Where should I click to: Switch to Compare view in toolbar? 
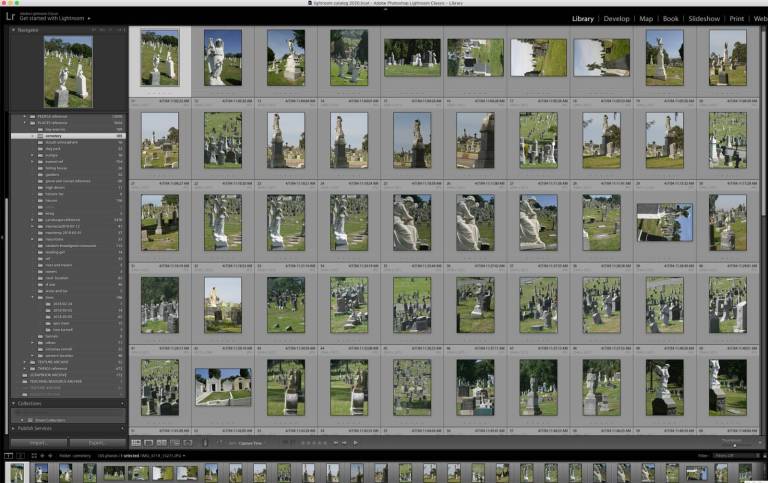point(162,442)
